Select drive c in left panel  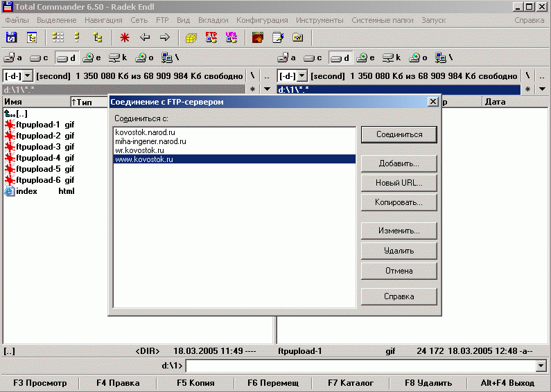point(39,57)
